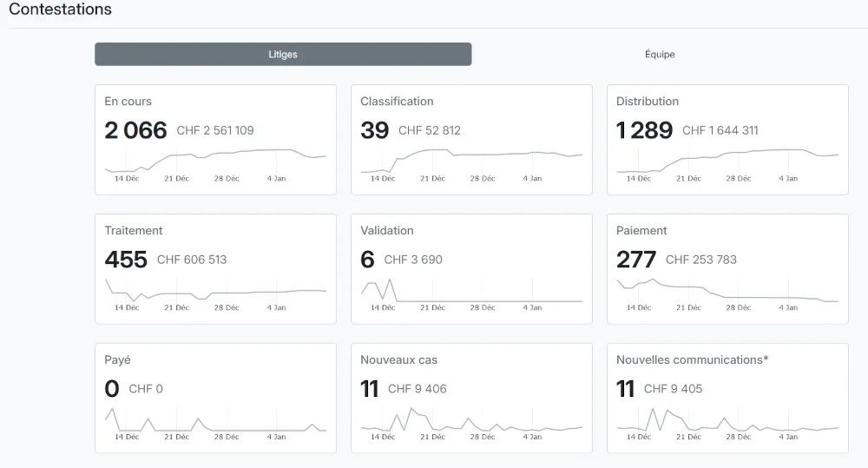Click the amount CHF 9 406
The width and height of the screenshot is (868, 468).
tap(417, 389)
